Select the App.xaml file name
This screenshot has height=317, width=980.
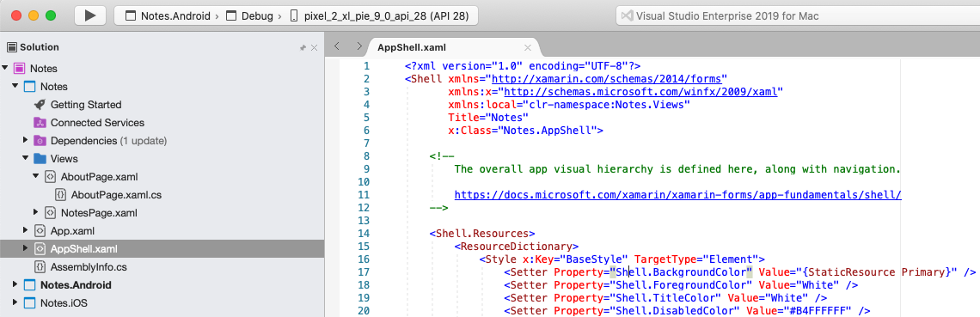click(x=72, y=231)
